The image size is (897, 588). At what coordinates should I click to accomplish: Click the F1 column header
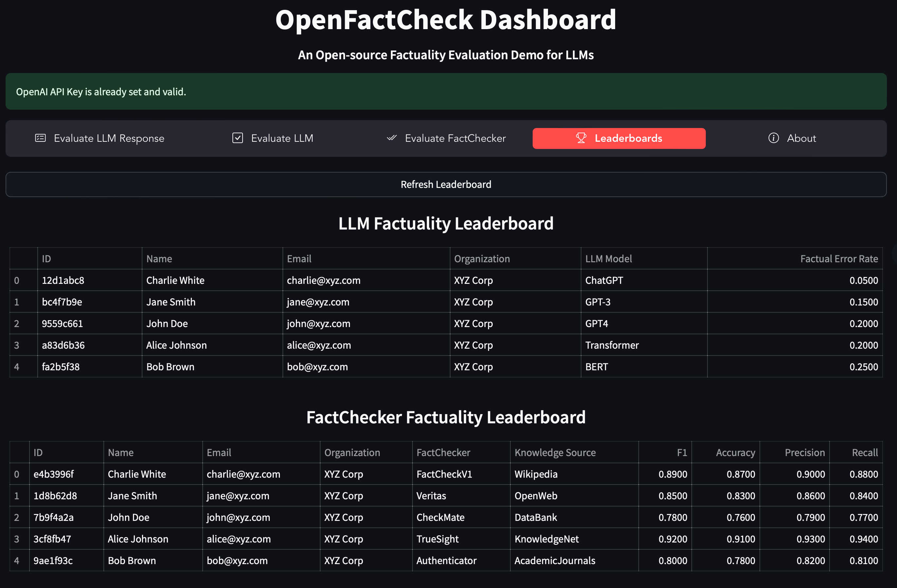pos(665,452)
